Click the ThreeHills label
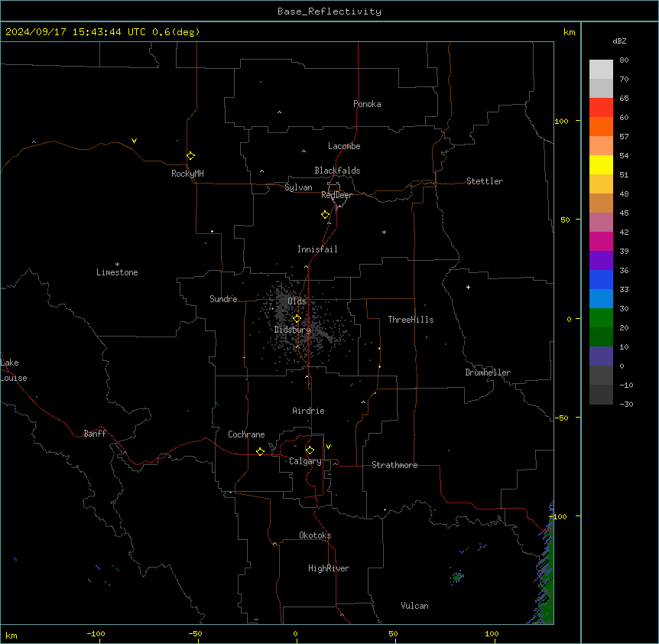The image size is (659, 644). point(411,320)
